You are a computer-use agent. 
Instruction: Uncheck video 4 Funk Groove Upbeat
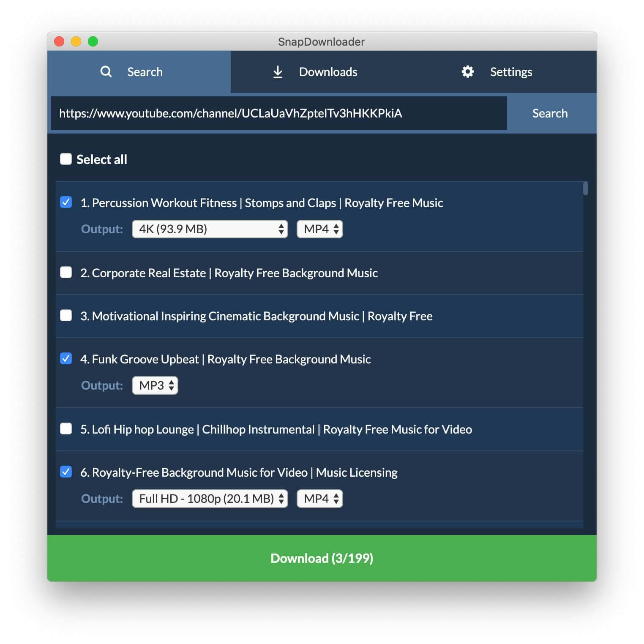click(x=66, y=359)
